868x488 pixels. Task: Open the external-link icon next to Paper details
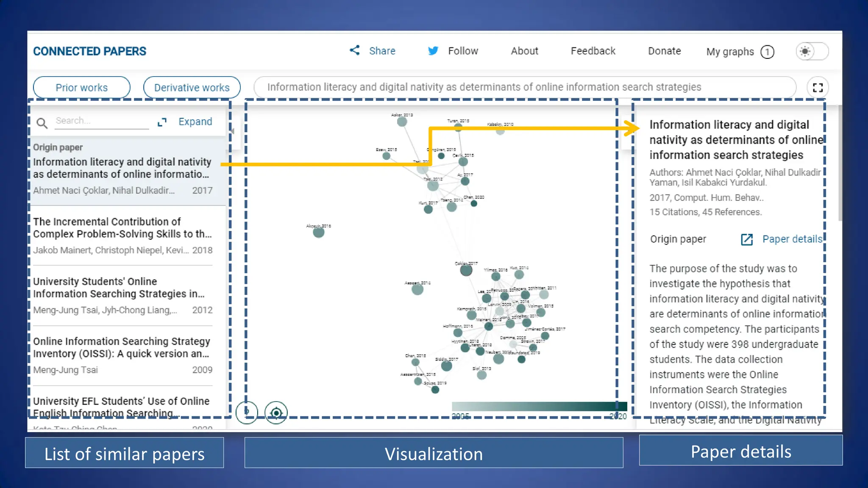746,239
